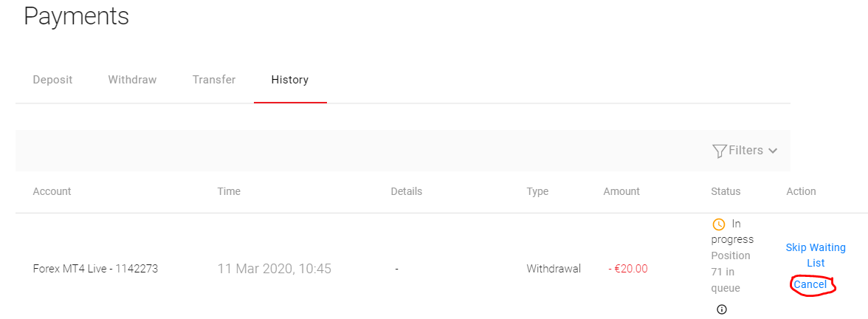Select the Forex MT4 Live account entry

click(95, 269)
